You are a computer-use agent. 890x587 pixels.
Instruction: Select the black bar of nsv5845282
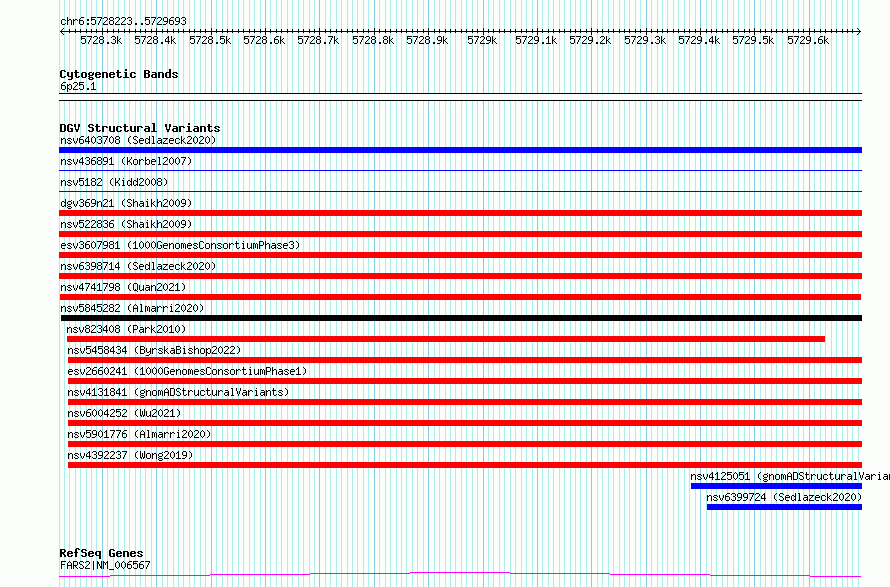461,318
